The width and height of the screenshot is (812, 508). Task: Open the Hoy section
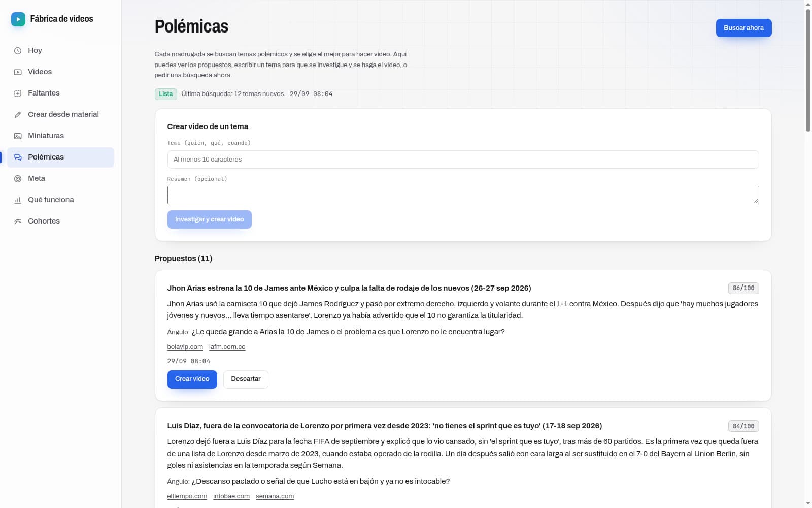tap(60, 50)
